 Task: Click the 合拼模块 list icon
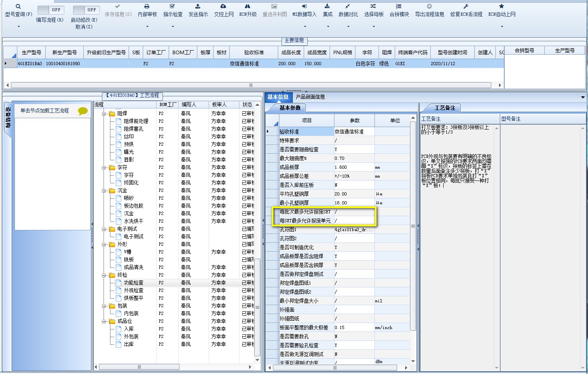[x=399, y=7]
